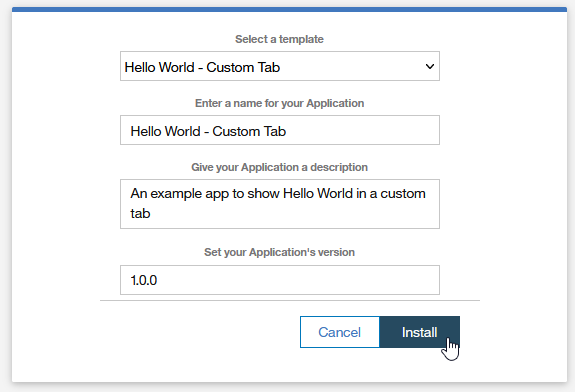Screen dimensions: 575x392
Task: Click the 'Select a template' label
Action: coord(279,39)
